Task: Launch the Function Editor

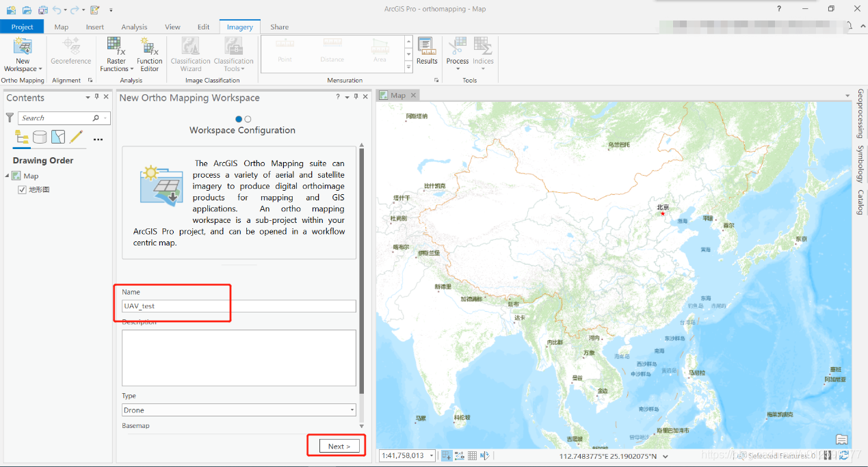Action: tap(149, 55)
